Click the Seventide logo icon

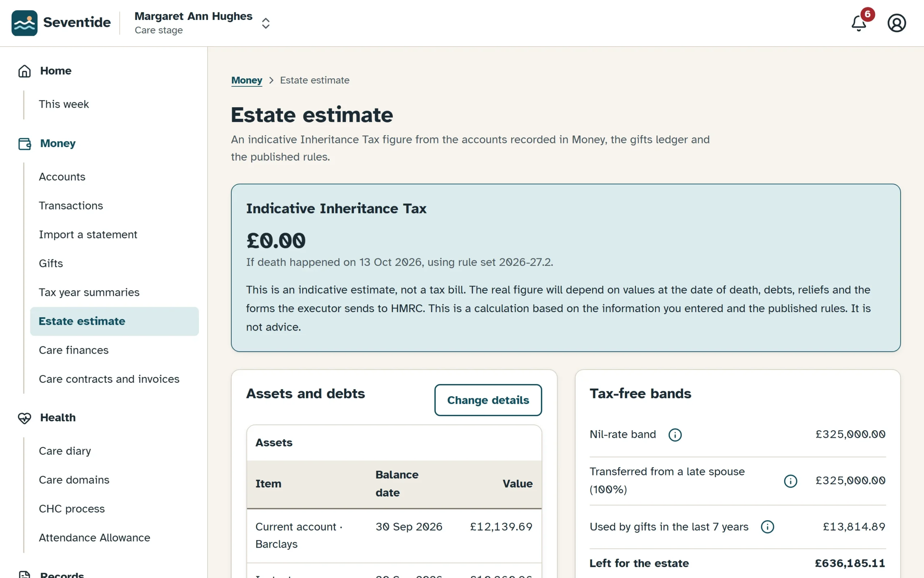tap(25, 23)
